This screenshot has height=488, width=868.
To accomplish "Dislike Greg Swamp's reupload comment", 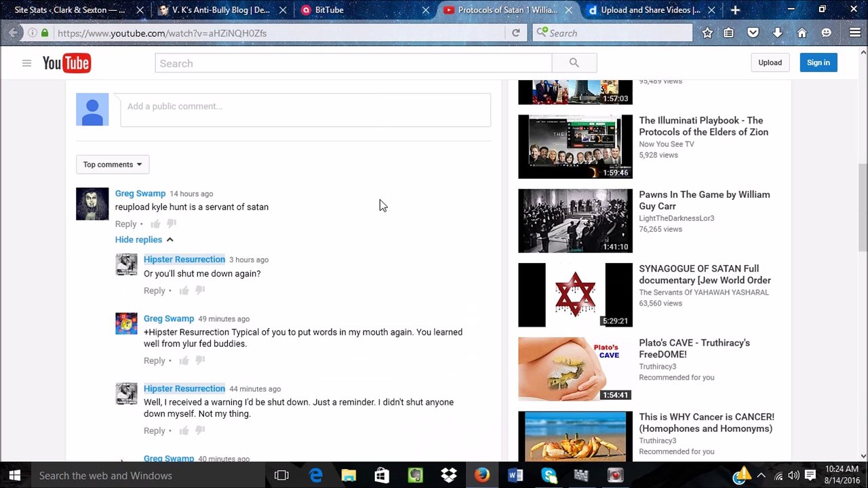I will click(x=172, y=224).
